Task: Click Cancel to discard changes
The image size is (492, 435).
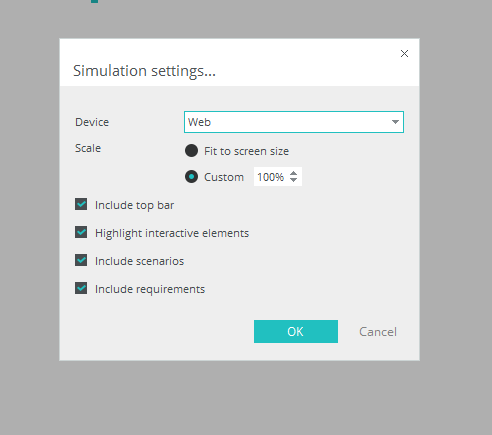Action: coord(378,332)
